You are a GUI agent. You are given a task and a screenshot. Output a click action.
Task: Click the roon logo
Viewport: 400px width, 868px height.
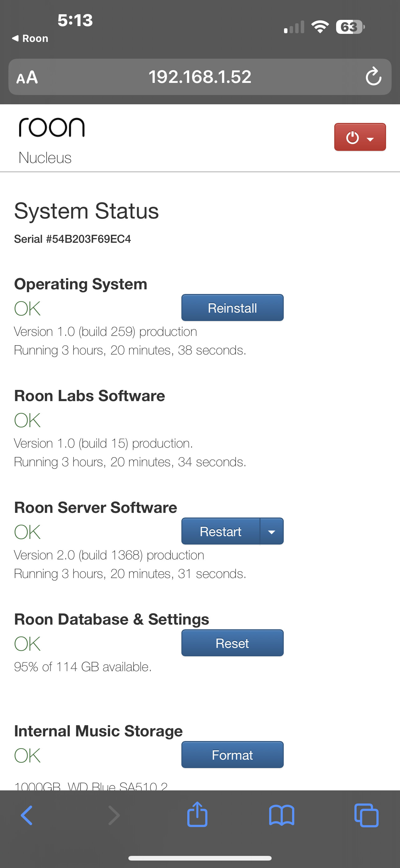pos(51,127)
